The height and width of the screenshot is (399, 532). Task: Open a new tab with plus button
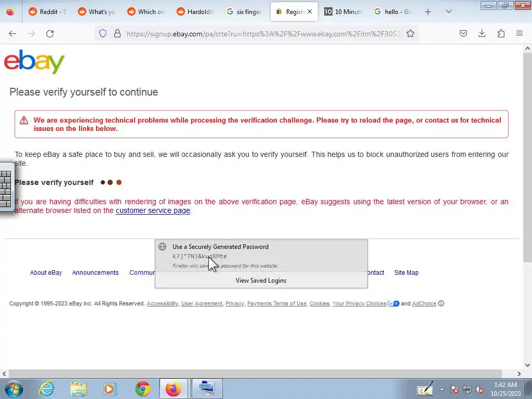428,11
